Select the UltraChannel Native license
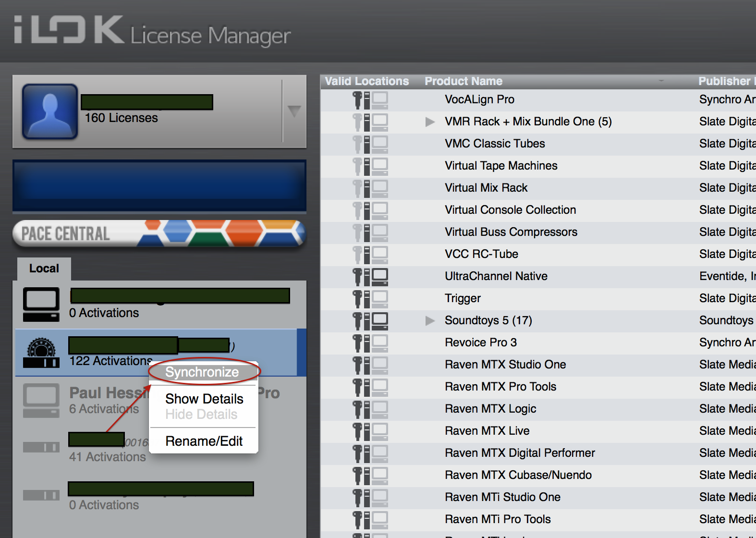This screenshot has height=538, width=756. coord(538,277)
